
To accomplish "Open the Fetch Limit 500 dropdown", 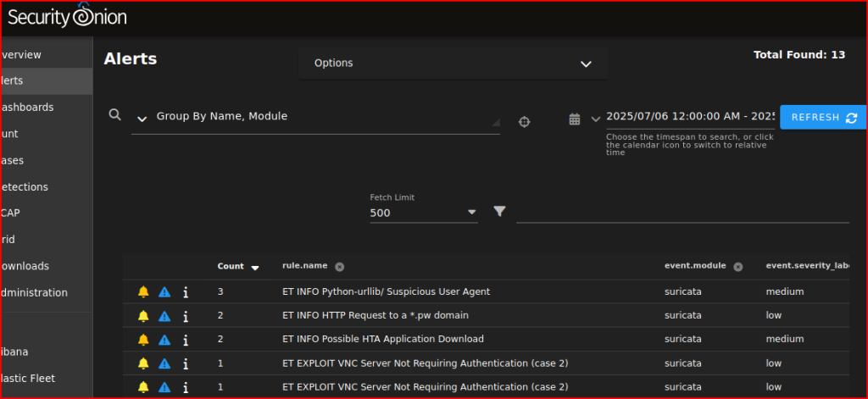I will pyautogui.click(x=424, y=213).
